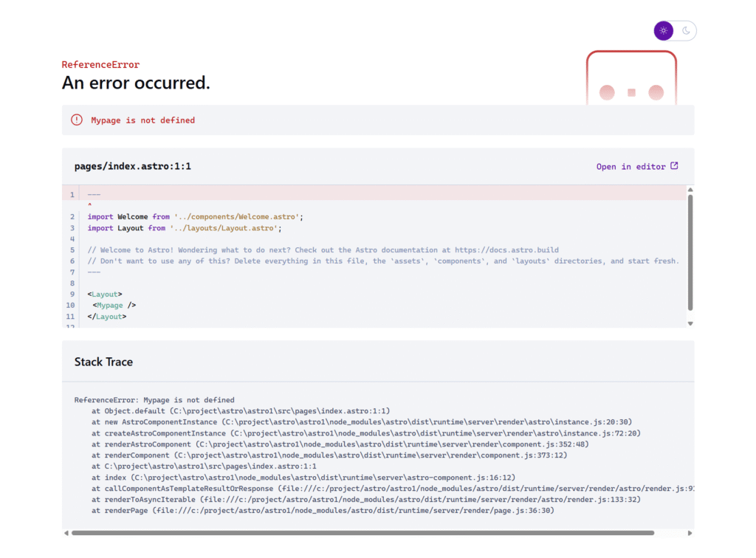
Task: Select the sun light-theme button
Action: pyautogui.click(x=663, y=31)
